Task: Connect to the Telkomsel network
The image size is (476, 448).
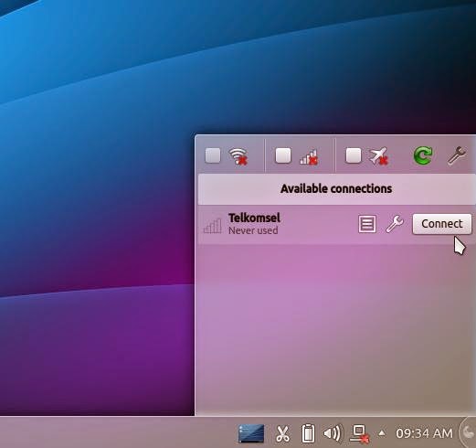Action: point(442,224)
